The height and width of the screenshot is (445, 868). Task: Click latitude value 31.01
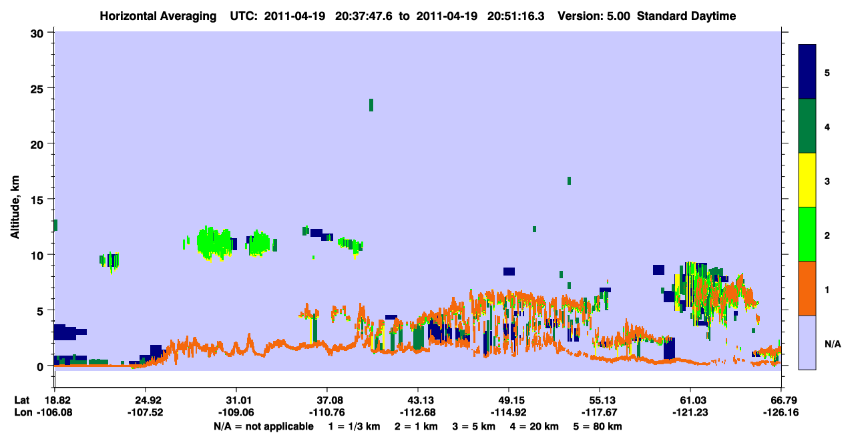[237, 400]
